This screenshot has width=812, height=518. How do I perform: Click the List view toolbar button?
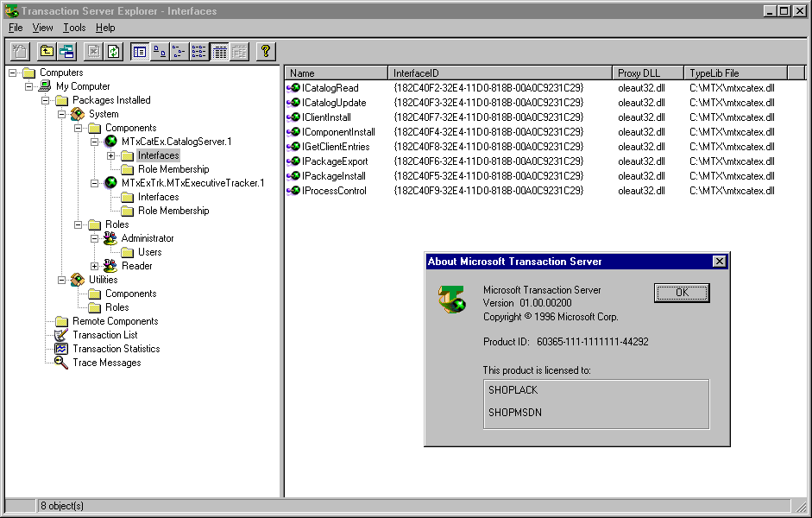point(198,51)
